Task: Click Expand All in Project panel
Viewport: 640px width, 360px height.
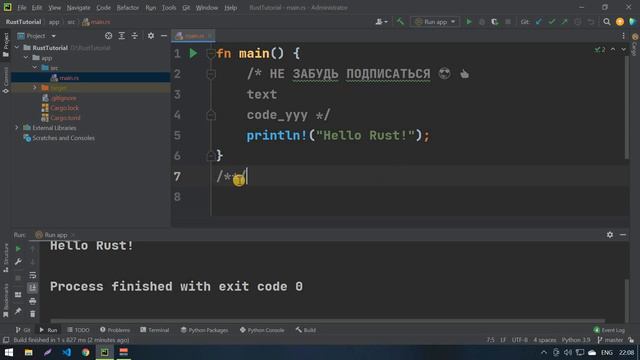Action: [122, 36]
